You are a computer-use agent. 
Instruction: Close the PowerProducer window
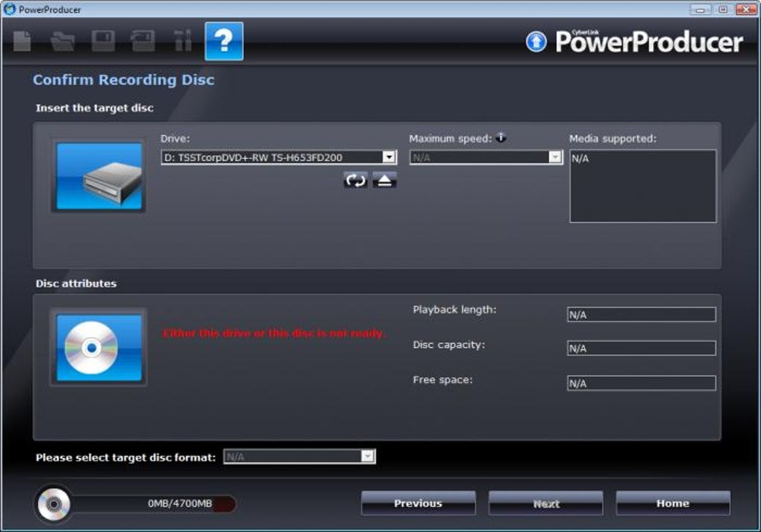tap(746, 9)
